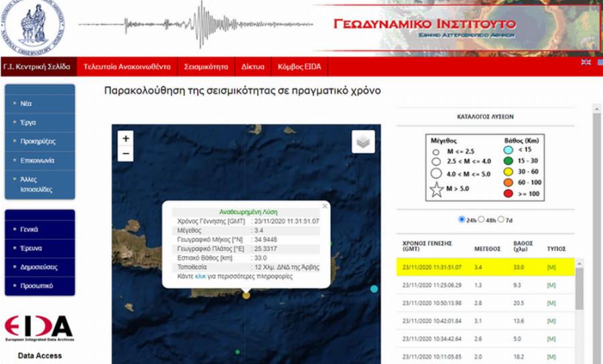Click the ΤΥΠΟΣ column header
This screenshot has height=364, width=603.
pyautogui.click(x=556, y=249)
